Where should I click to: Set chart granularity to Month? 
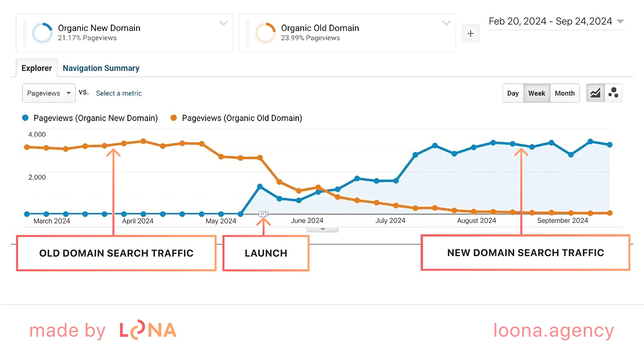pos(564,93)
